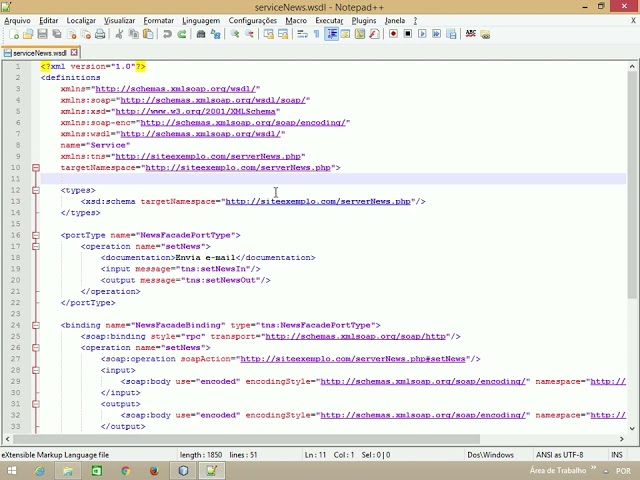Viewport: 640px width, 480px height.
Task: Open the Configurações menu
Action: coord(253,20)
